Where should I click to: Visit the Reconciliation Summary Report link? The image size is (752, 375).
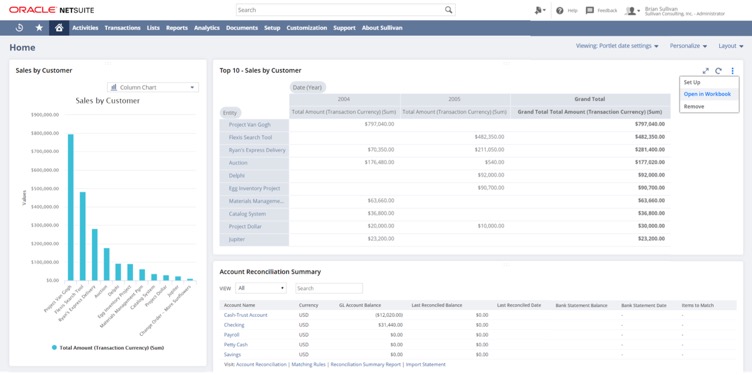click(x=365, y=364)
